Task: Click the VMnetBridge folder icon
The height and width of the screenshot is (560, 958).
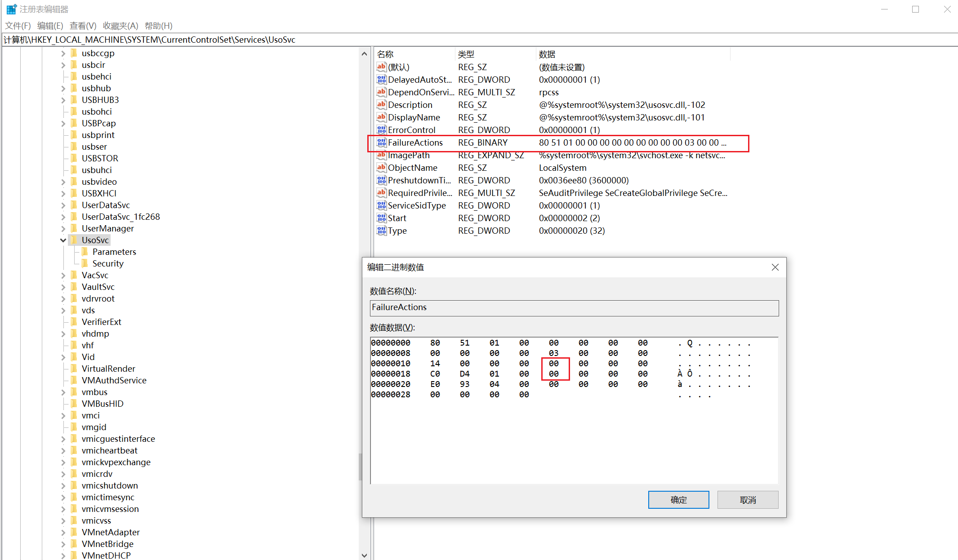Action: click(74, 543)
